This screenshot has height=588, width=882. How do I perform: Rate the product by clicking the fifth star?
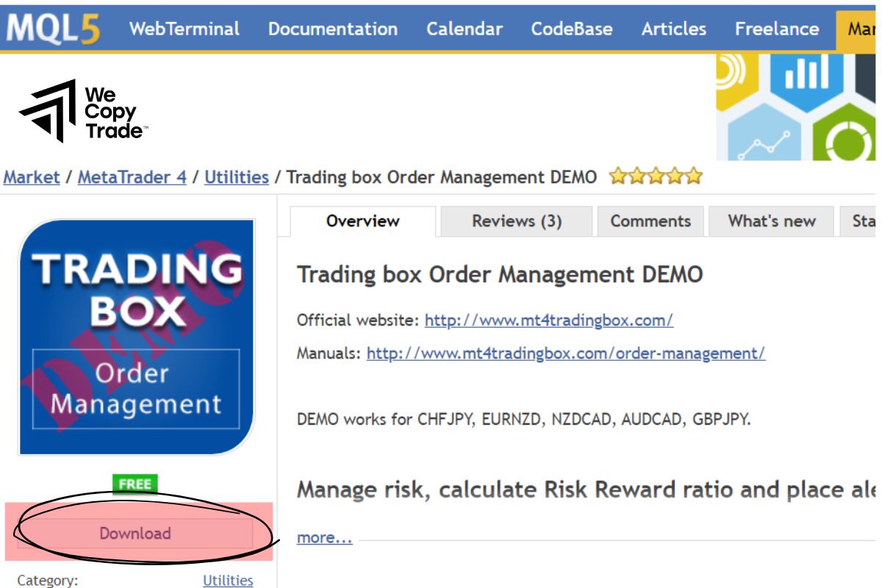tap(694, 176)
